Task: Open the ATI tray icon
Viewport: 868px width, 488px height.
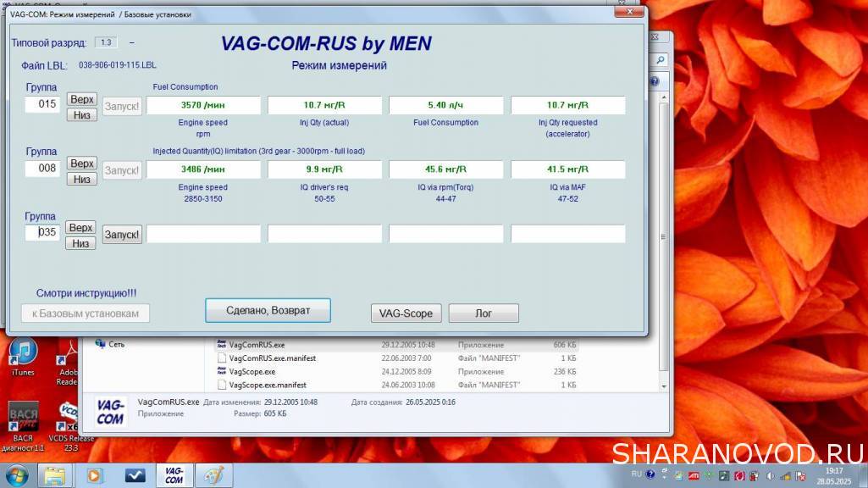Action: 694,475
